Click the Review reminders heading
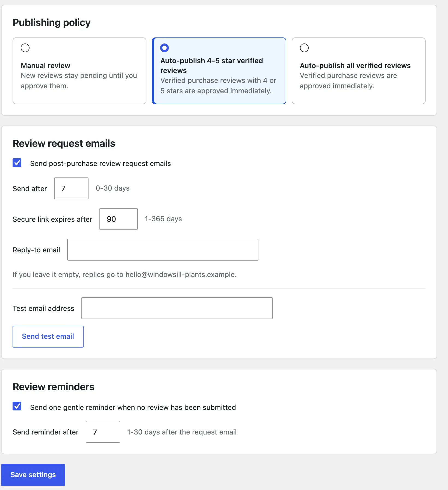The height and width of the screenshot is (490, 448). [54, 387]
